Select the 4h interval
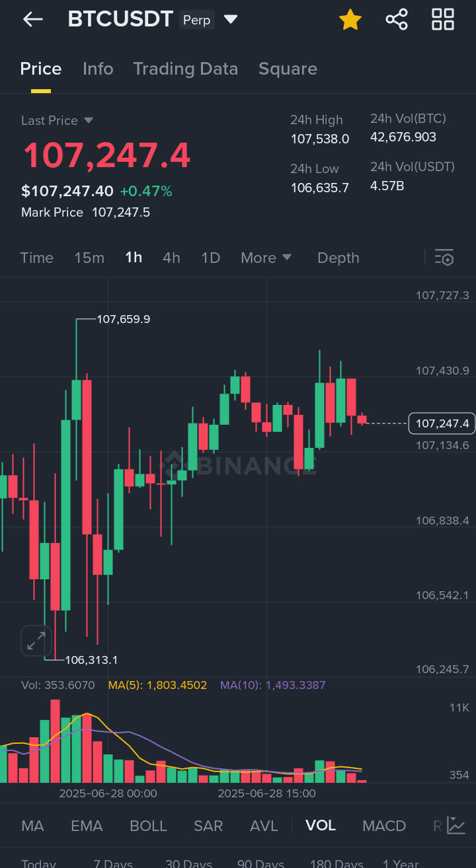The image size is (476, 868). tap(171, 258)
